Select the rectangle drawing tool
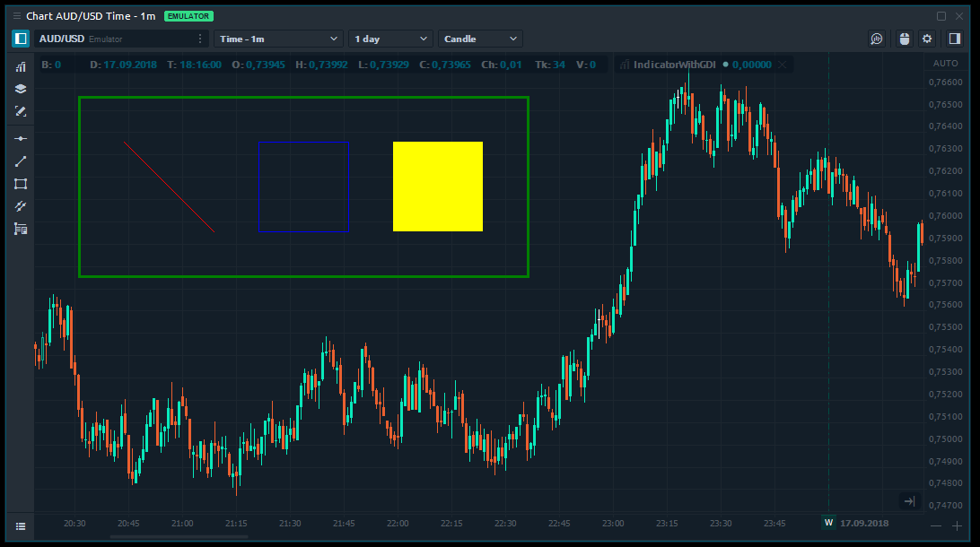Image resolution: width=980 pixels, height=547 pixels. (21, 184)
